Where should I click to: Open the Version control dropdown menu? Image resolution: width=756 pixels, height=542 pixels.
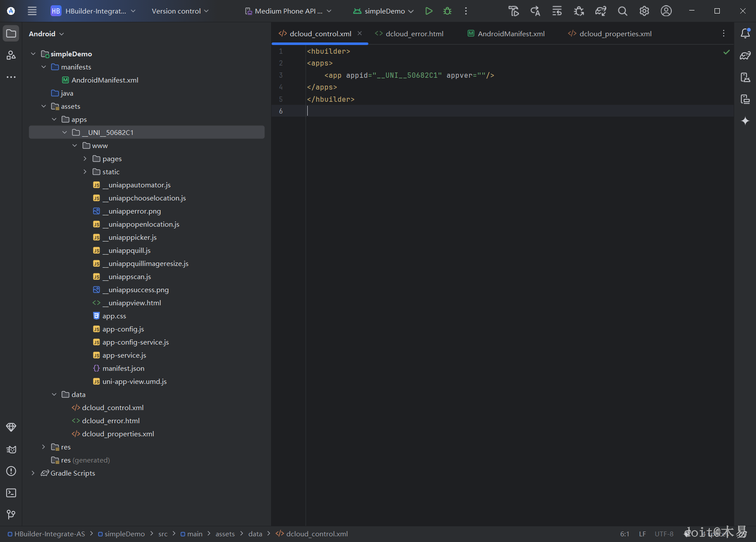coord(180,11)
